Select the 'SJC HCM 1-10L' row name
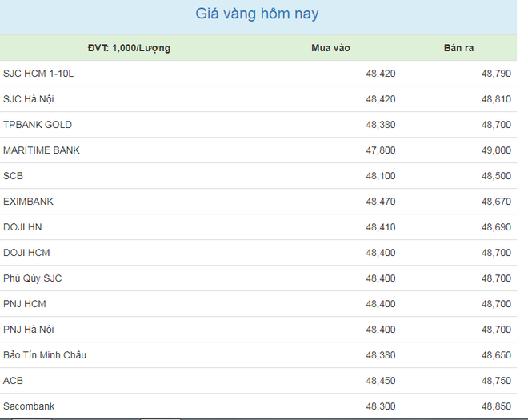This screenshot has height=420, width=528. tap(38, 74)
